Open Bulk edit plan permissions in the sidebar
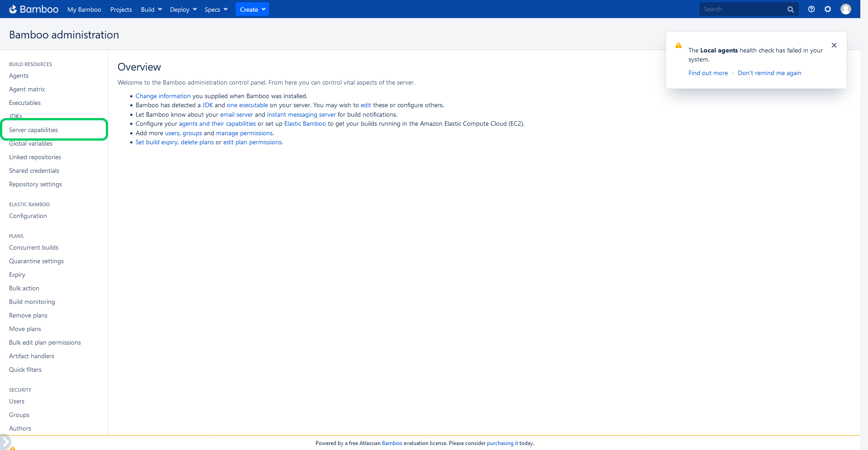868x450 pixels. 45,342
